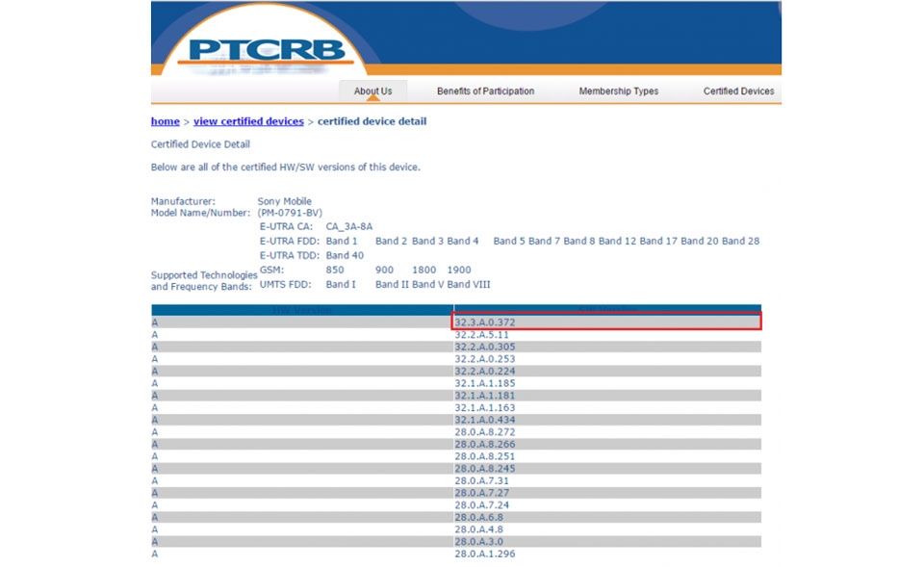Click GSM 1900 frequency value
The width and height of the screenshot is (924, 567).
coord(459,270)
